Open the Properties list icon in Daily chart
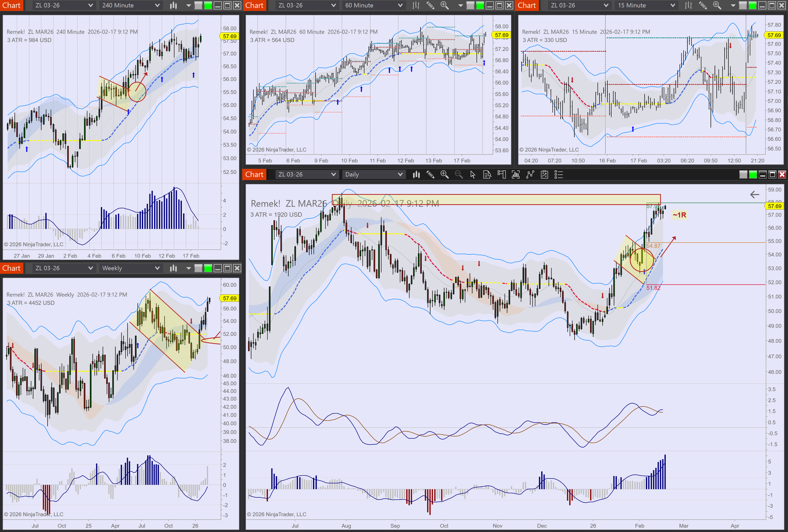The width and height of the screenshot is (788, 532). (x=559, y=175)
